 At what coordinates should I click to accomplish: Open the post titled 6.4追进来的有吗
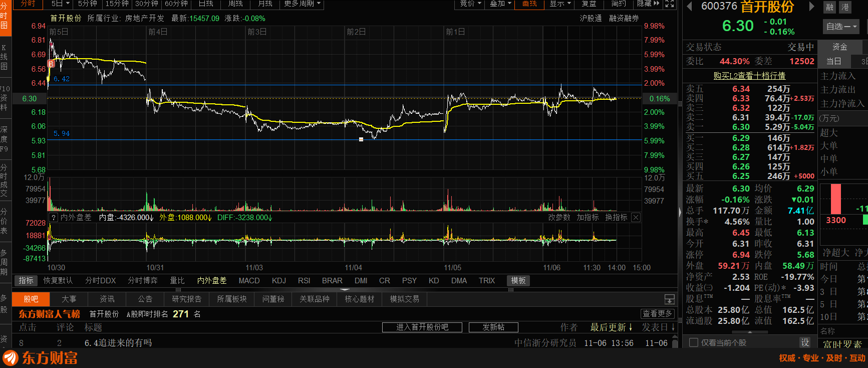(x=118, y=343)
